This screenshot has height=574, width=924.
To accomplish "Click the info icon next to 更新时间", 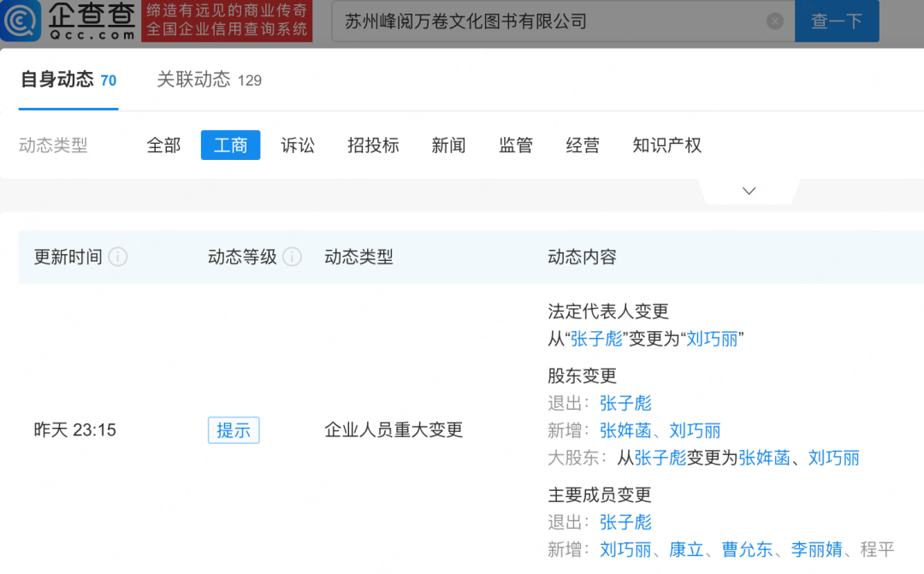I will point(118,257).
